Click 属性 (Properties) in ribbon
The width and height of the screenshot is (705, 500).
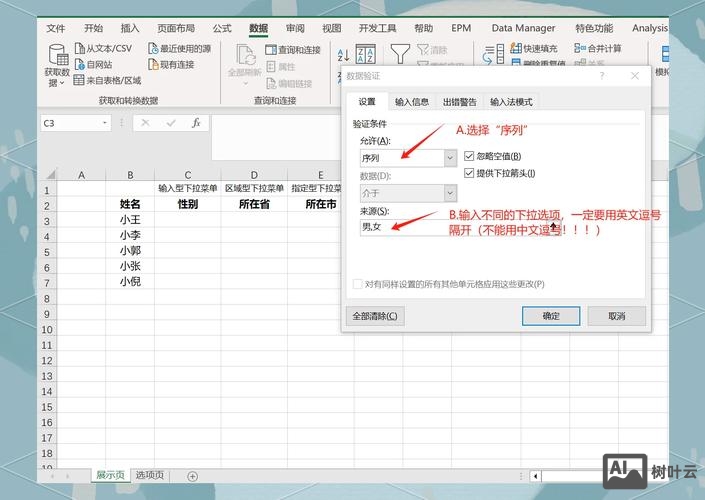pyautogui.click(x=281, y=67)
